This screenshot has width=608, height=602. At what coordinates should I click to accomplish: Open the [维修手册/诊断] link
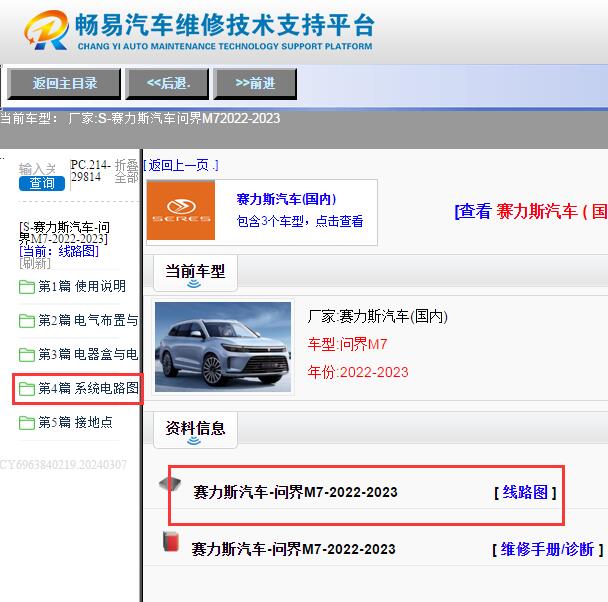click(548, 549)
